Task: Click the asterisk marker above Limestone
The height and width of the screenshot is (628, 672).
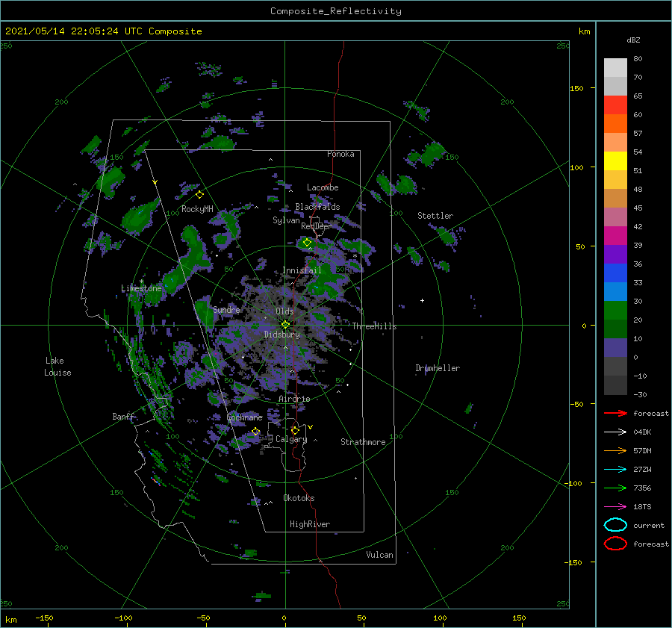Action: [141, 282]
